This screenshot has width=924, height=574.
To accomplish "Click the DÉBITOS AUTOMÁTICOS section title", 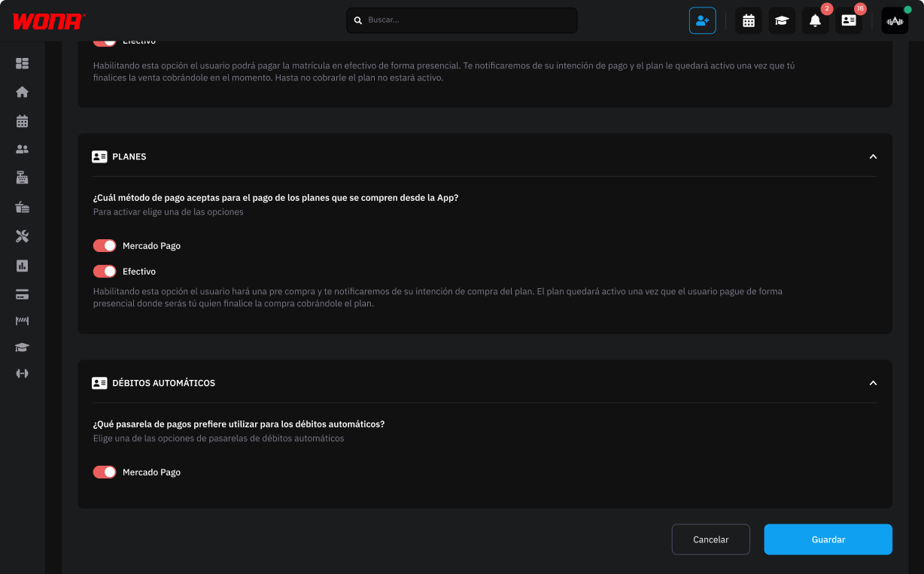I will [164, 383].
